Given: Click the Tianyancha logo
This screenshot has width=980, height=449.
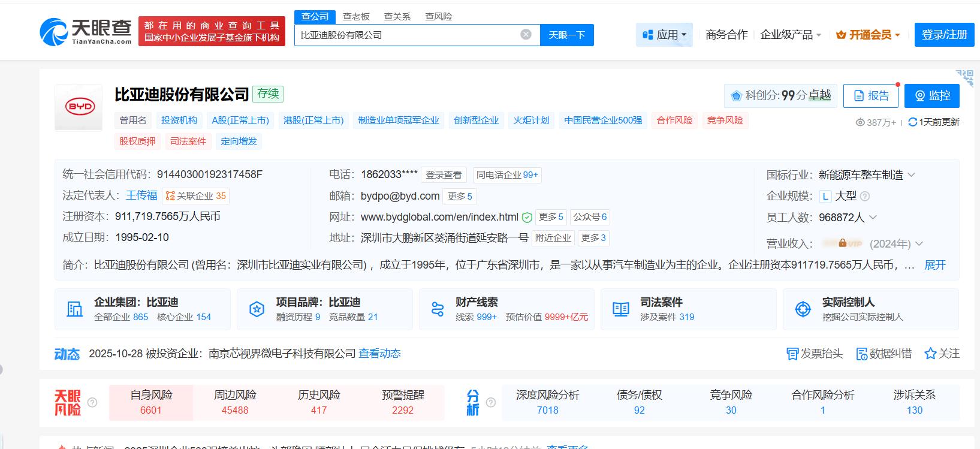Looking at the screenshot, I should click(86, 31).
